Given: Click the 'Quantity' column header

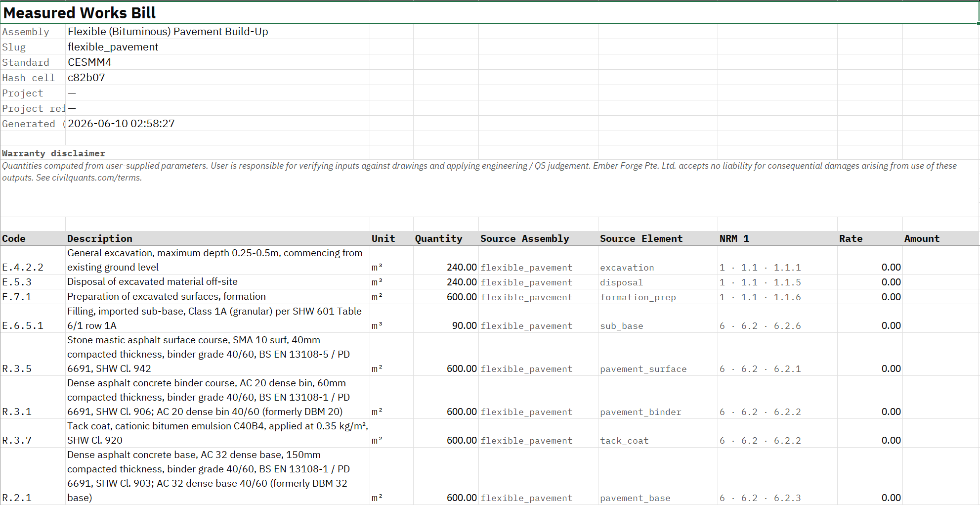Looking at the screenshot, I should tap(446, 238).
